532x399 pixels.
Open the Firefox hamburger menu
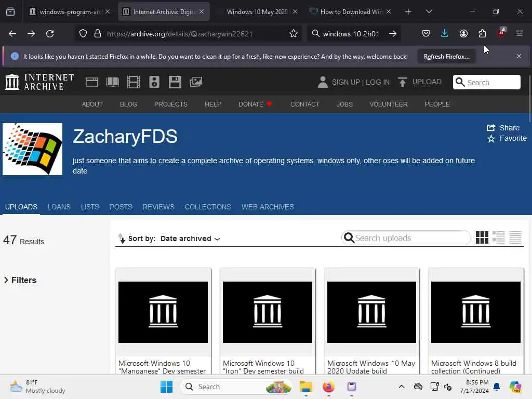(x=520, y=33)
